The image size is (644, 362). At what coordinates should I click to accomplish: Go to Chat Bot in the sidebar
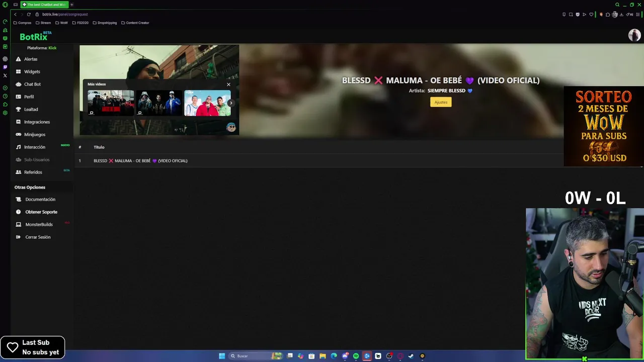pos(32,84)
